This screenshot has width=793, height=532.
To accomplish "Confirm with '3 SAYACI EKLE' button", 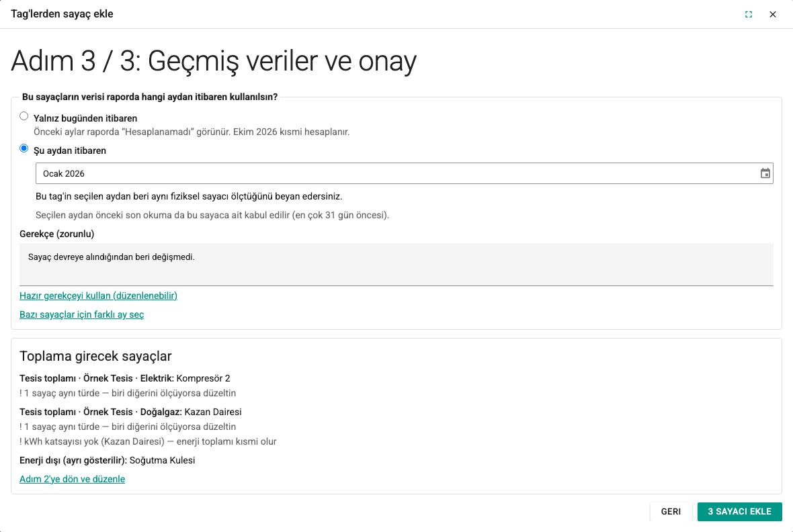I will tap(739, 512).
